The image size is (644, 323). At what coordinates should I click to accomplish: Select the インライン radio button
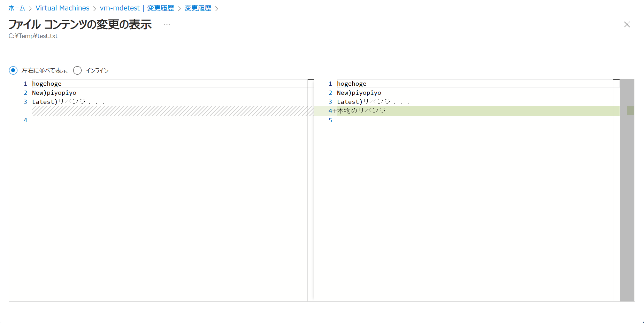[77, 70]
